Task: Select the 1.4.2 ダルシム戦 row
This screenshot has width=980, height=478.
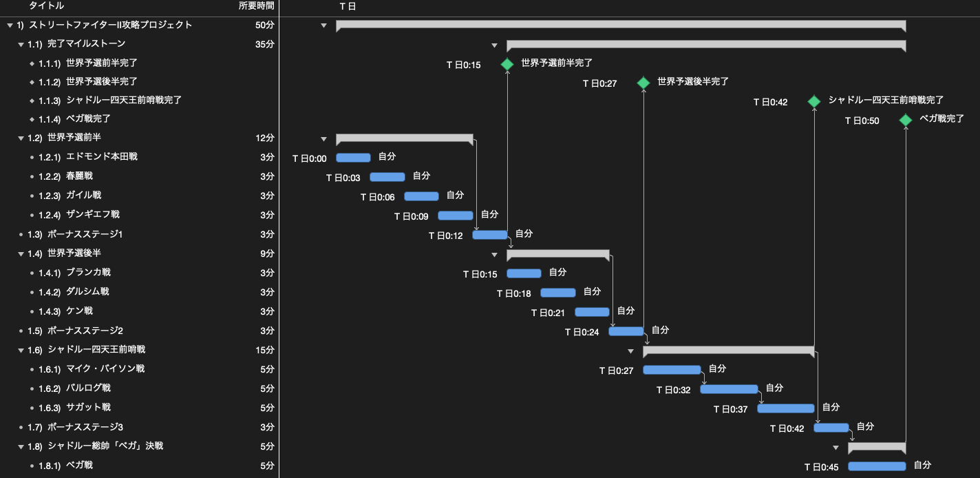Action: (139, 292)
